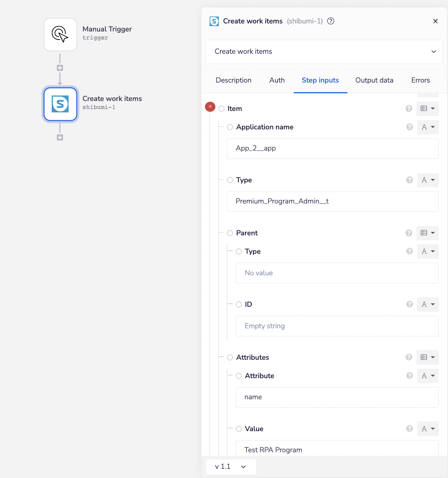Select the radio button next to Attribute

tap(238, 376)
